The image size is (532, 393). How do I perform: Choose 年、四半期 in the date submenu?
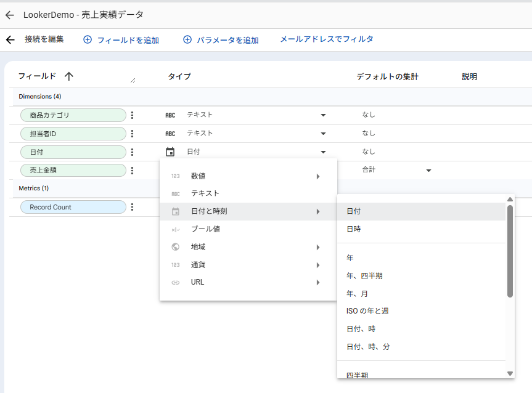coord(422,276)
